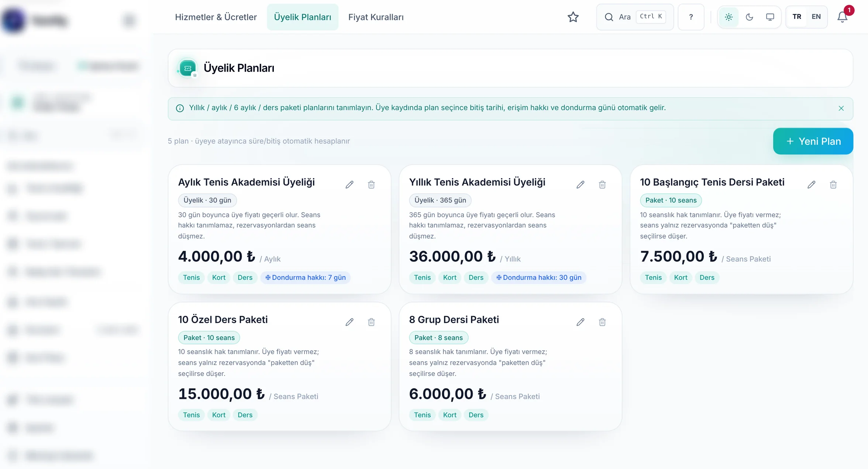Dismiss the info banner
The image size is (868, 469).
tap(841, 108)
